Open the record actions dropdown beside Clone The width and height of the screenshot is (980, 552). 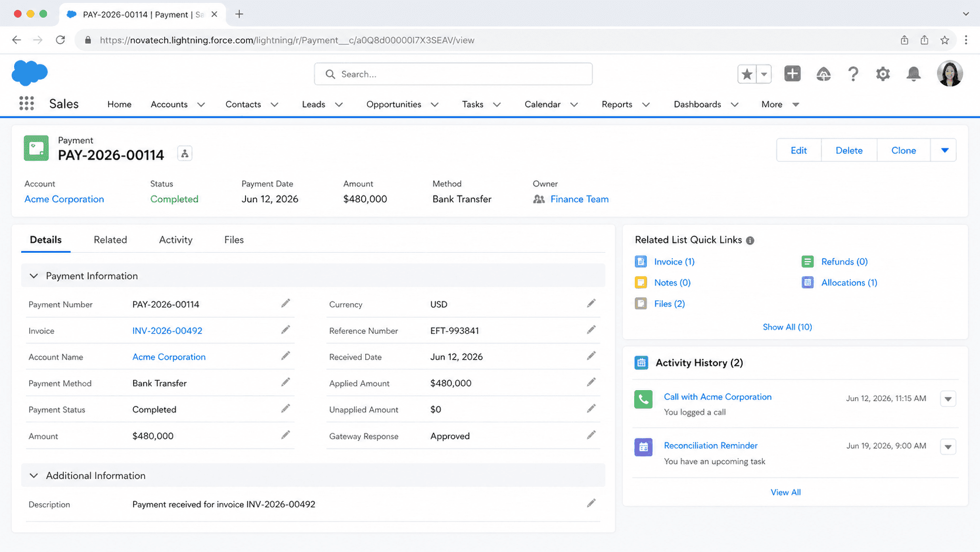coord(944,150)
